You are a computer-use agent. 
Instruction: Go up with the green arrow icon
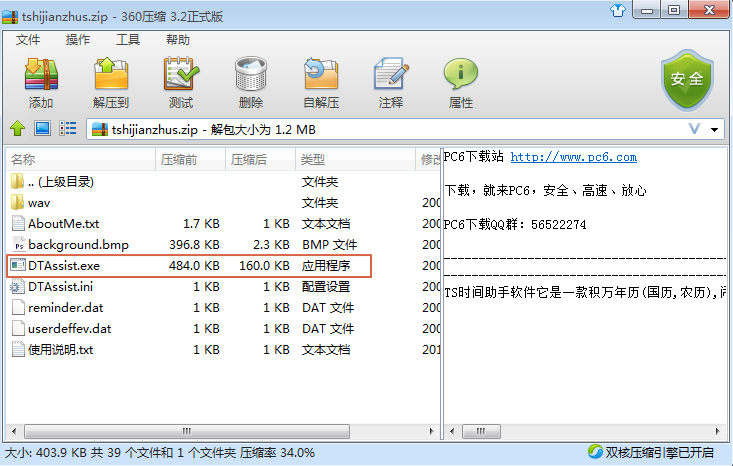18,128
